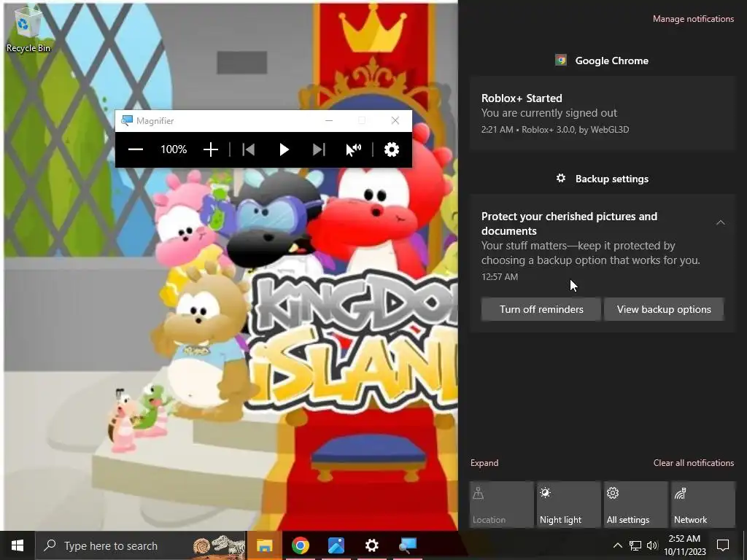Select the read from here cursor icon
The width and height of the screenshot is (747, 560).
point(354,149)
